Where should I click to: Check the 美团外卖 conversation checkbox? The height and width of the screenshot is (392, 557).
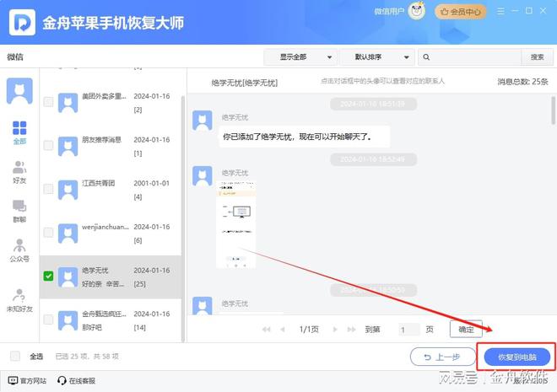point(48,102)
